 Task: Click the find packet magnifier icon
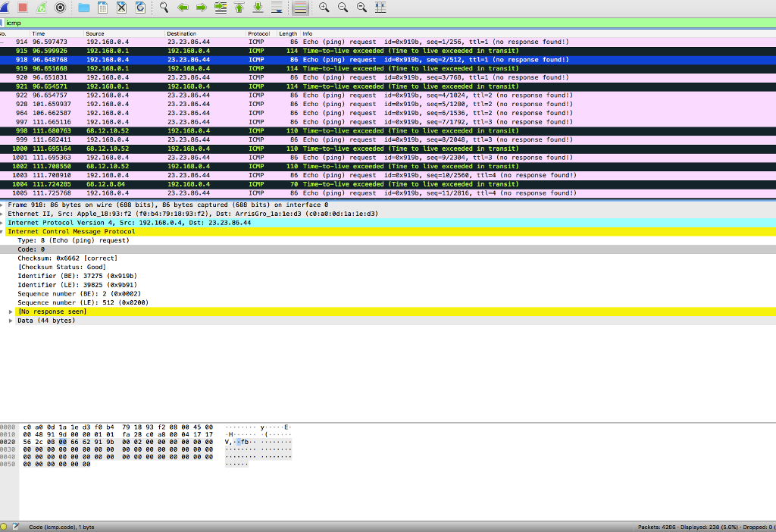click(x=164, y=8)
